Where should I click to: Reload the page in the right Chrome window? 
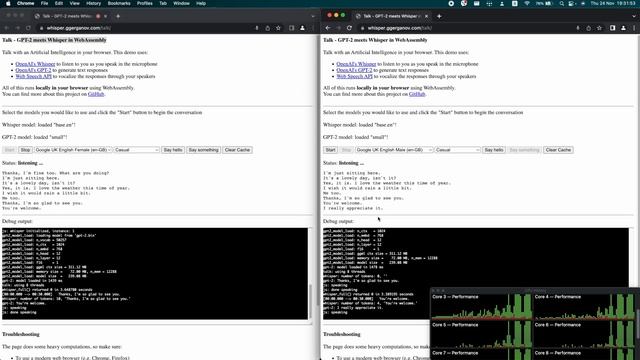click(349, 28)
